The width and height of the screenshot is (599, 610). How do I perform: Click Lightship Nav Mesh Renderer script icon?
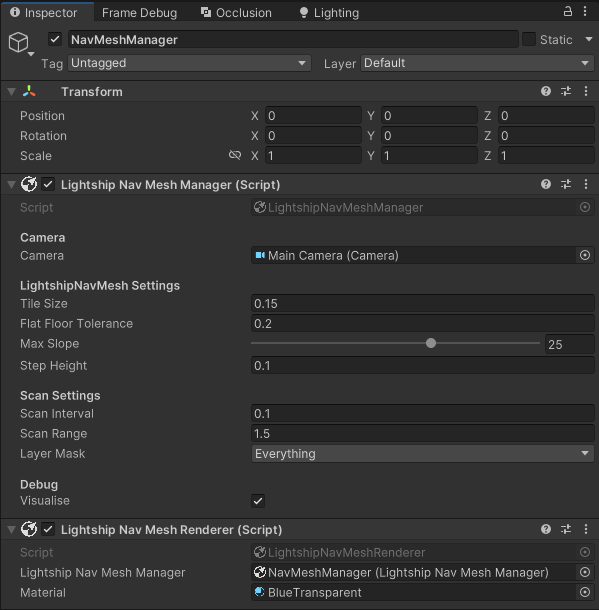tap(29, 529)
